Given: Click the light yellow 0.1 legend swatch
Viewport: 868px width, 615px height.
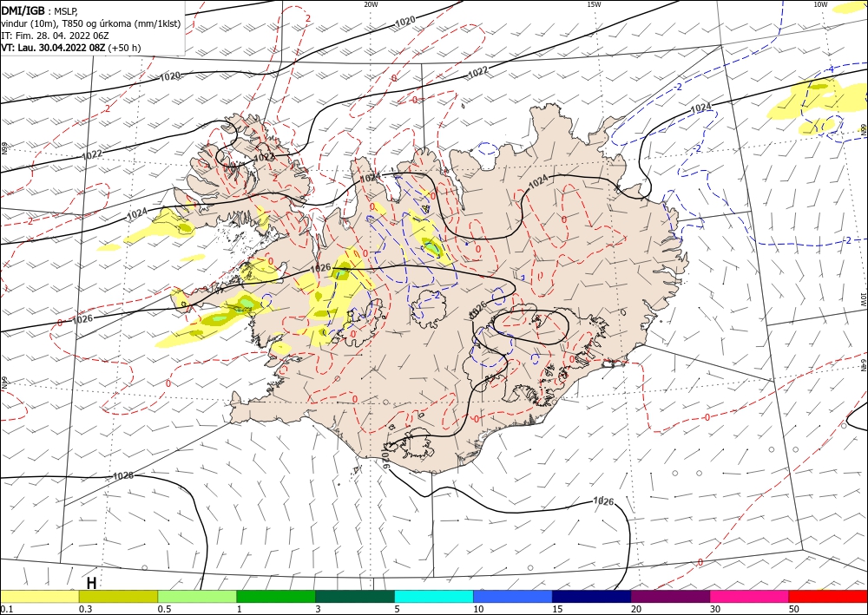Looking at the screenshot, I should tap(39, 596).
